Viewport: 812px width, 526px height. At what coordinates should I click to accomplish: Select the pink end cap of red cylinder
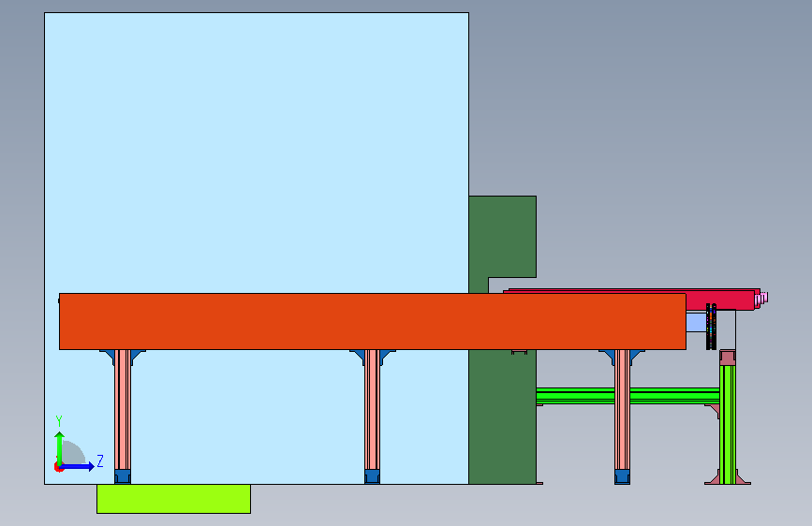point(761,299)
